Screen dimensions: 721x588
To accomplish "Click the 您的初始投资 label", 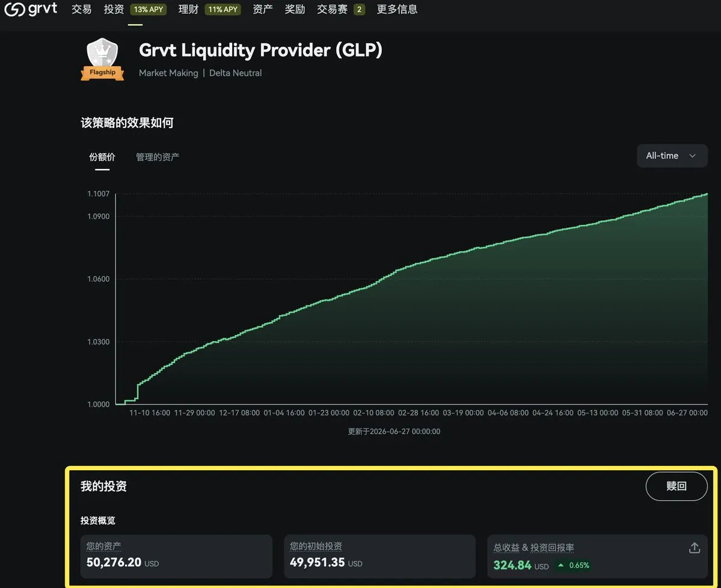I will (x=316, y=546).
